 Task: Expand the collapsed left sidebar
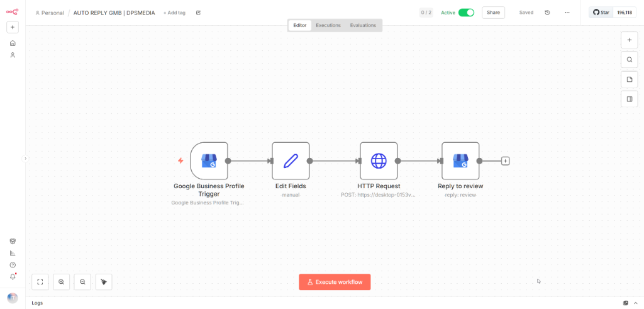(25, 158)
